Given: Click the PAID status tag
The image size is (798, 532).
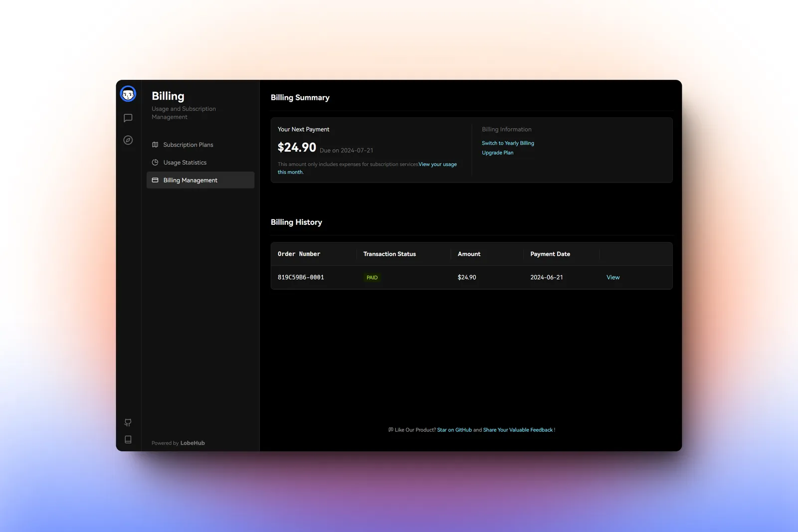Looking at the screenshot, I should tap(372, 278).
